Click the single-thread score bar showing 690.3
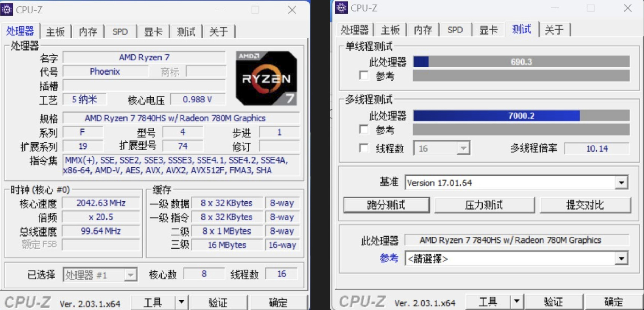Image resolution: width=644 pixels, height=310 pixels. click(x=521, y=62)
